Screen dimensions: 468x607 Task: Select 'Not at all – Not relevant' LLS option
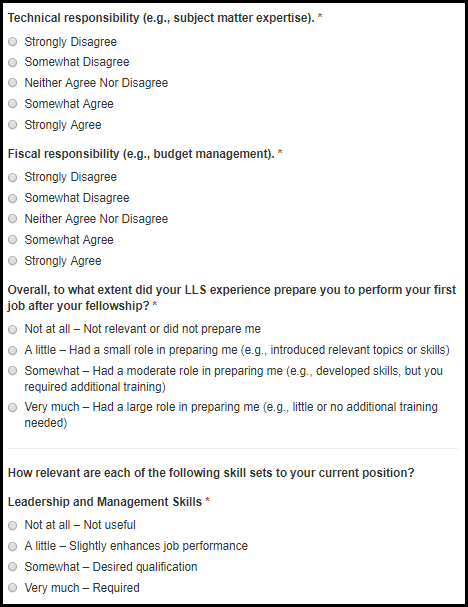click(x=13, y=329)
